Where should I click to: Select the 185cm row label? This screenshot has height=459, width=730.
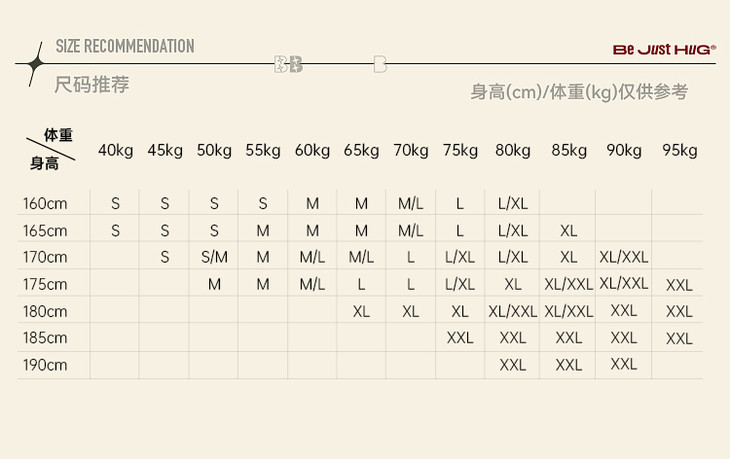45,338
